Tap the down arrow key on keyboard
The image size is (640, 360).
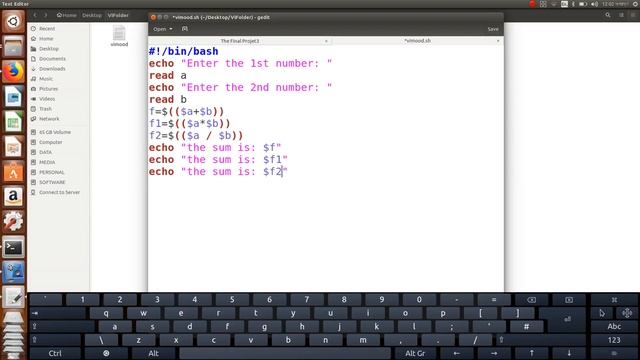[569, 353]
